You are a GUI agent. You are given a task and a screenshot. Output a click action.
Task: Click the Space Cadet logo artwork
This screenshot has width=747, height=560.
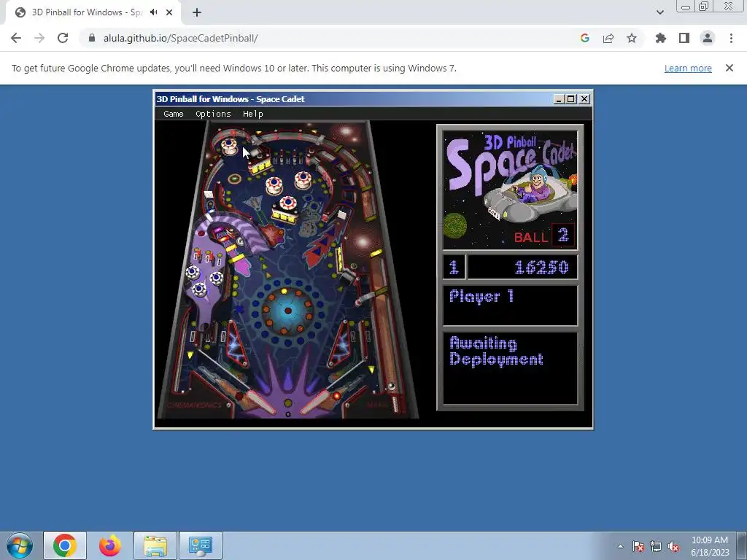click(510, 190)
